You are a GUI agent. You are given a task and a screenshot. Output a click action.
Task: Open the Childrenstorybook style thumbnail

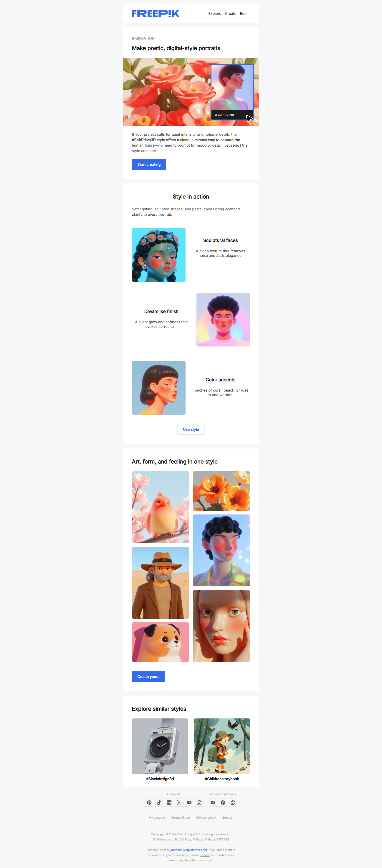coord(222,746)
